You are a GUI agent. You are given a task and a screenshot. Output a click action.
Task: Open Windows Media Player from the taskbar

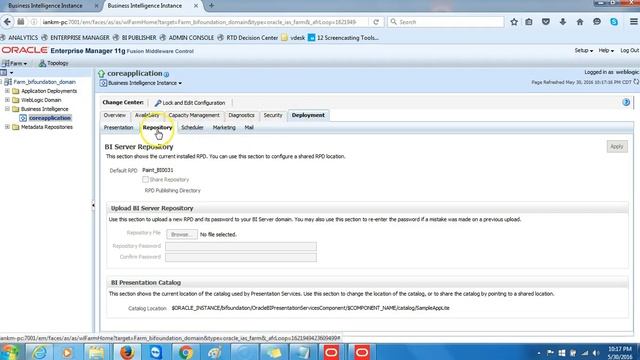tap(67, 352)
